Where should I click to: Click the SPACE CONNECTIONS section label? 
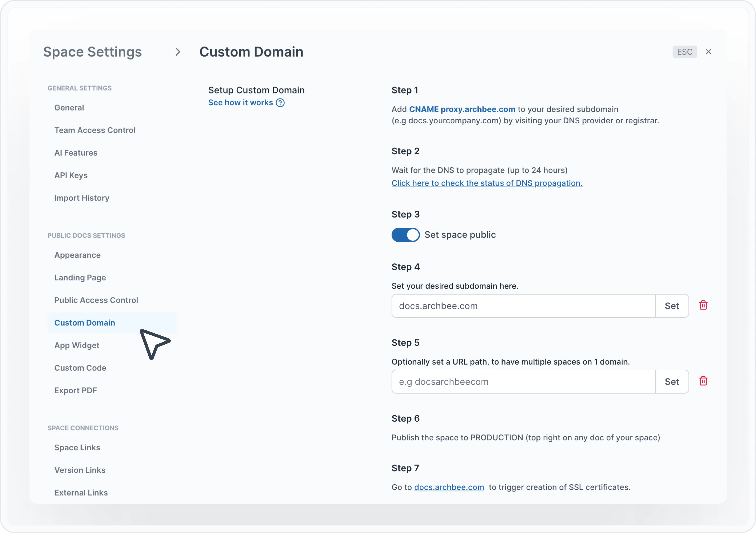(83, 428)
